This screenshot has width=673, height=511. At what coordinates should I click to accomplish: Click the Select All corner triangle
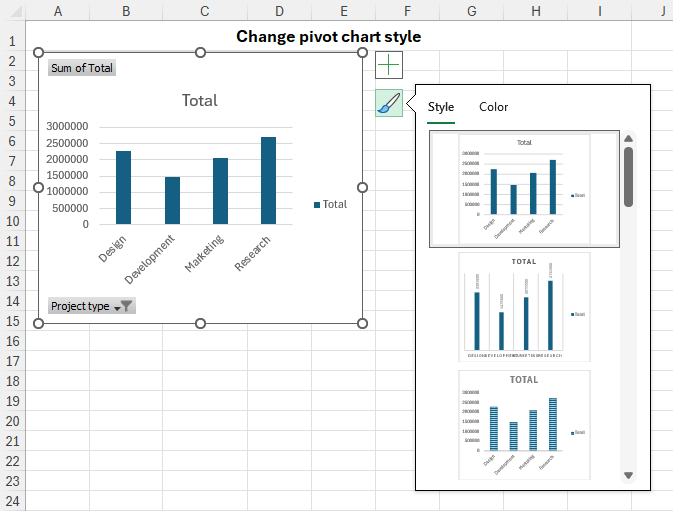click(x=15, y=11)
